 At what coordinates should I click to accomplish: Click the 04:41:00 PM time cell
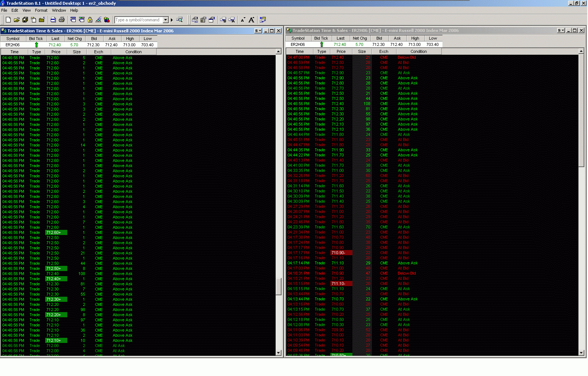point(298,165)
